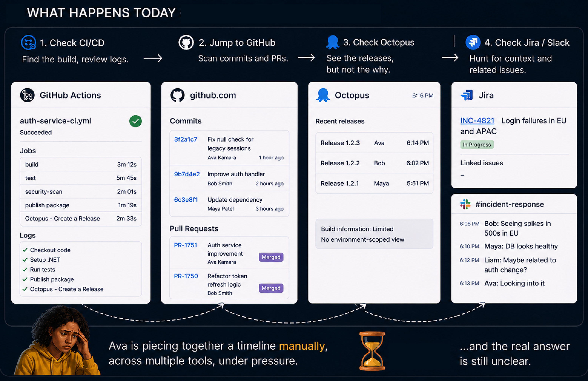This screenshot has width=588, height=381.
Task: Select the build job row
Action: [x=81, y=164]
